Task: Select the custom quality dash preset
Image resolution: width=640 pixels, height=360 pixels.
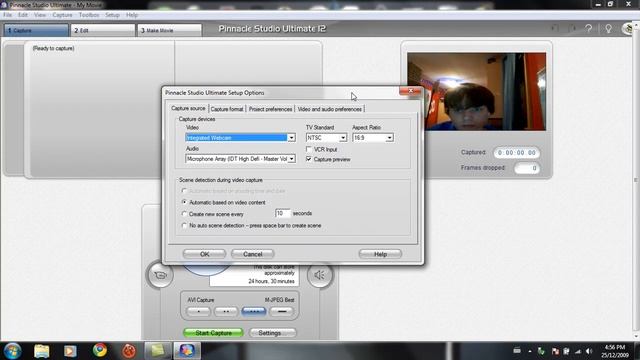Action: pos(281,311)
